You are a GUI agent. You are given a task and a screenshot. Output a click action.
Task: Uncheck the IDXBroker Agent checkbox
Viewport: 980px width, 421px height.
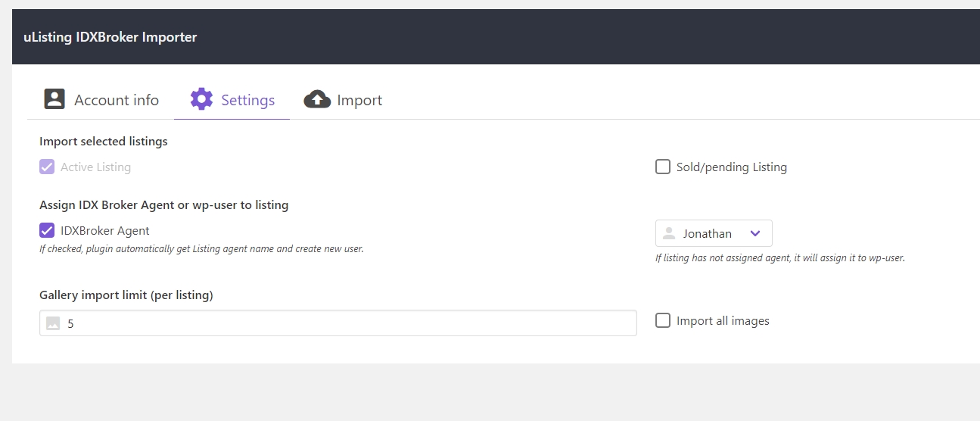[47, 230]
